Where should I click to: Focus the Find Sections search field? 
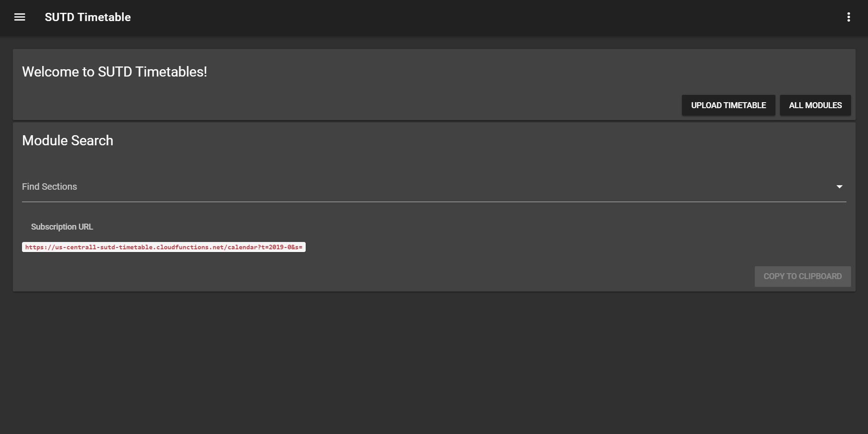click(x=434, y=187)
